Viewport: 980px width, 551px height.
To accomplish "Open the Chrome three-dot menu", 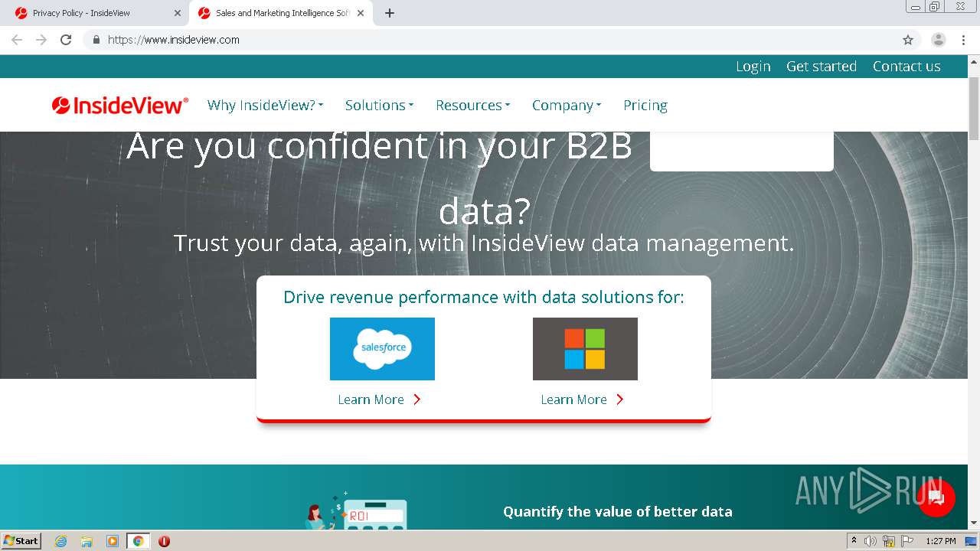I will point(963,40).
